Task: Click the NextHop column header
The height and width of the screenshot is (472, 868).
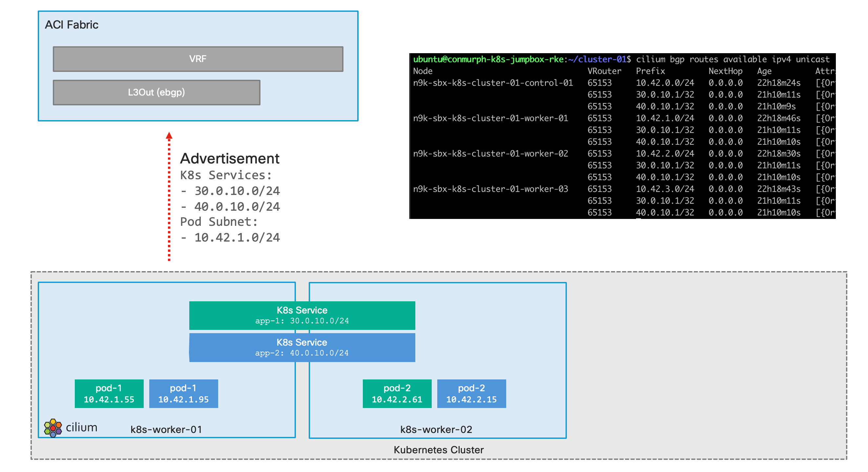Action: coord(726,71)
